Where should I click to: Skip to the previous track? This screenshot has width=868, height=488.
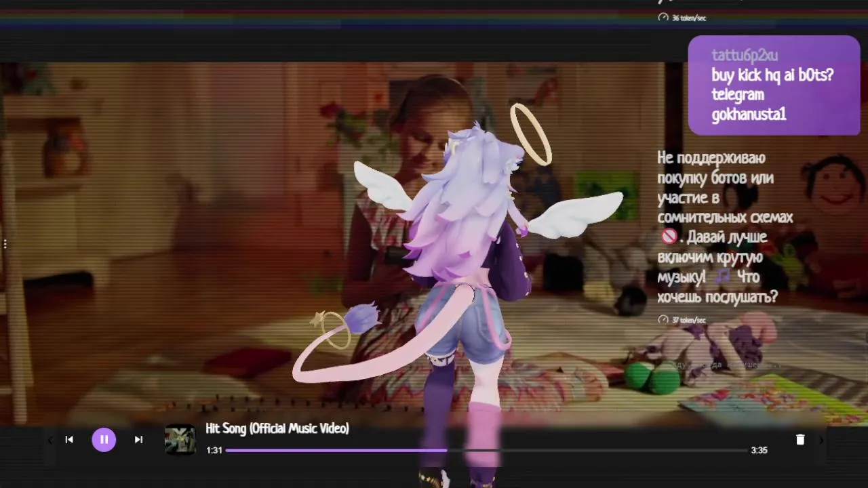click(69, 439)
